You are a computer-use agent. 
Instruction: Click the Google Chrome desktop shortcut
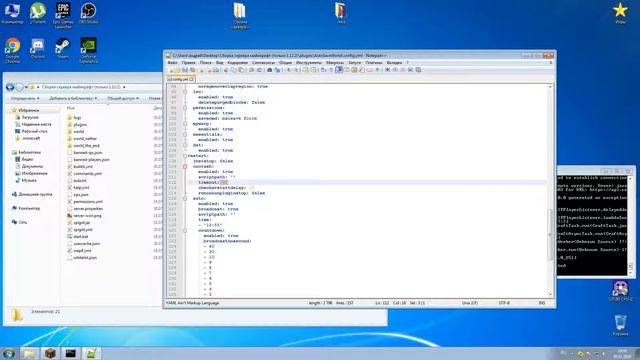coord(13,50)
